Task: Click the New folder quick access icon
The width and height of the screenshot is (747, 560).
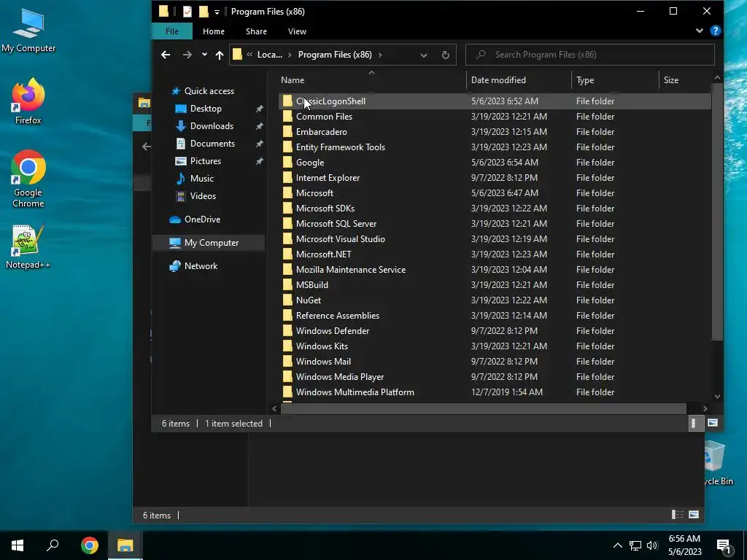Action: click(x=204, y=12)
